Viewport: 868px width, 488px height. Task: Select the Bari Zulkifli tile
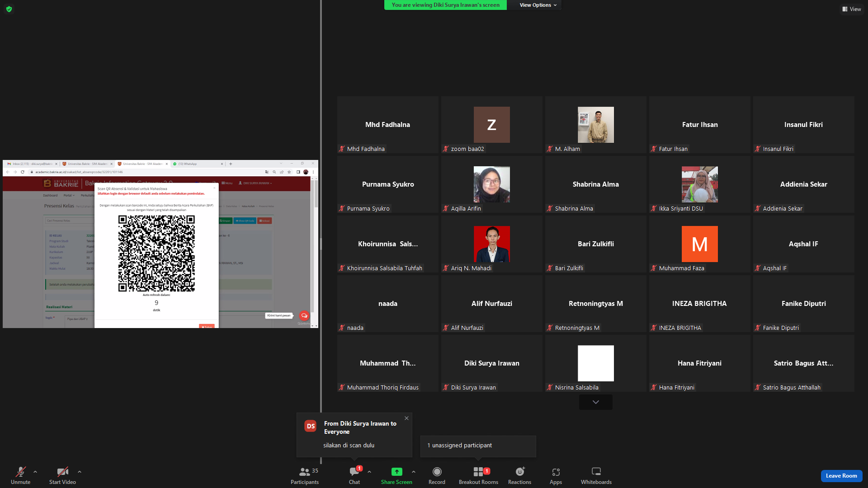[596, 244]
